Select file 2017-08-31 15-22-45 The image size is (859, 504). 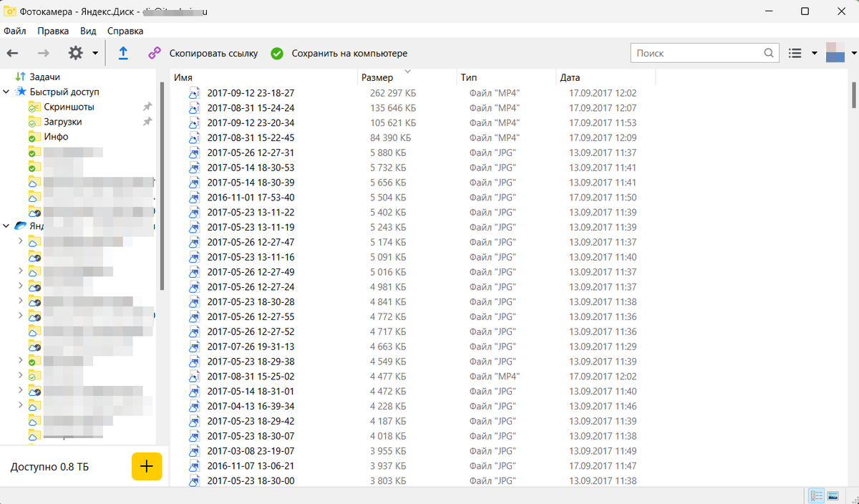pyautogui.click(x=251, y=137)
